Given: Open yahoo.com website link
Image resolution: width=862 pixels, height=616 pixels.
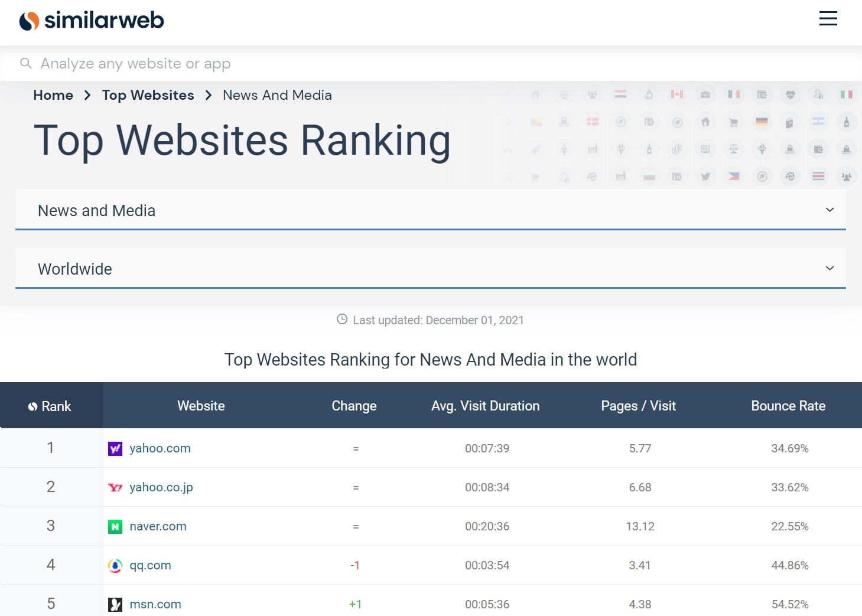Looking at the screenshot, I should tap(160, 448).
